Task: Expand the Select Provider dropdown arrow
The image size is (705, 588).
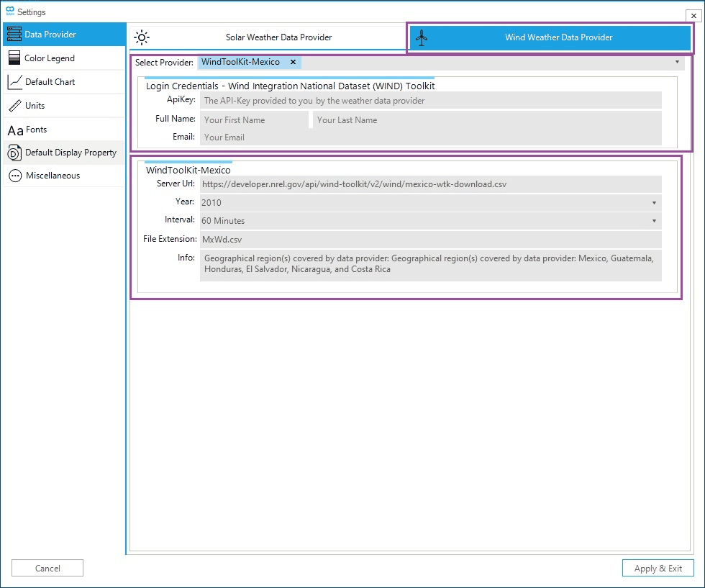Action: [677, 63]
